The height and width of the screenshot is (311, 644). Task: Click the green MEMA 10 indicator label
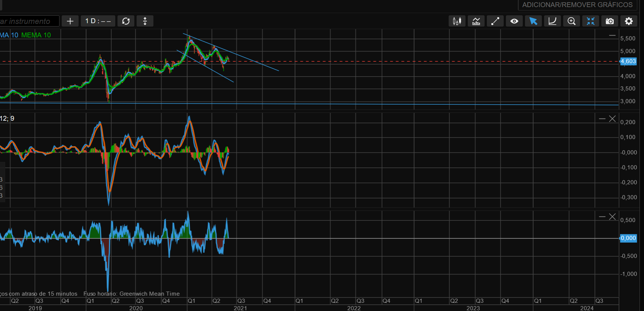[36, 35]
